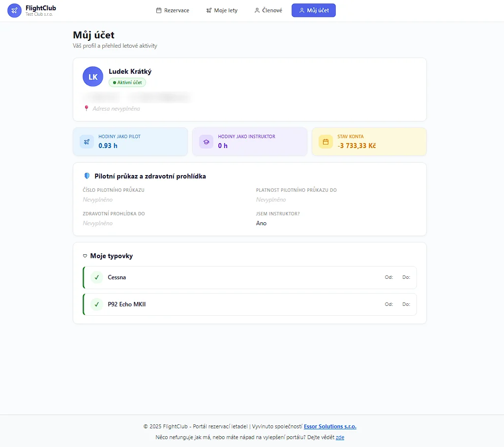
Task: Click the 'Váš profil a přehled letové aktivity' subtitle
Action: (115, 46)
